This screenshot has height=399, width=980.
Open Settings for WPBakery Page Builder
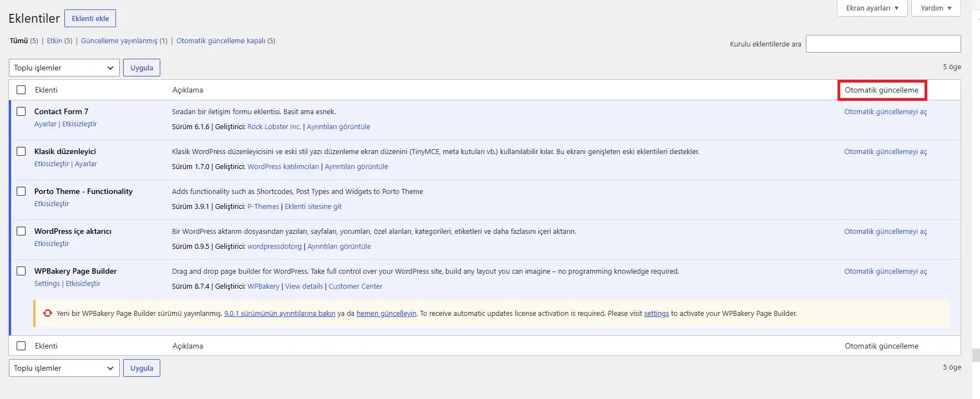pos(47,283)
